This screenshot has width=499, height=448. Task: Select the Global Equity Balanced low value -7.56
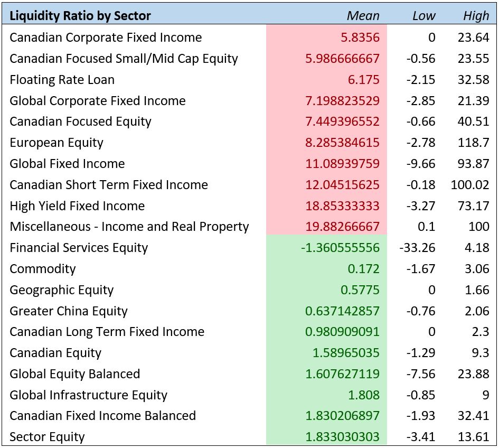(421, 374)
